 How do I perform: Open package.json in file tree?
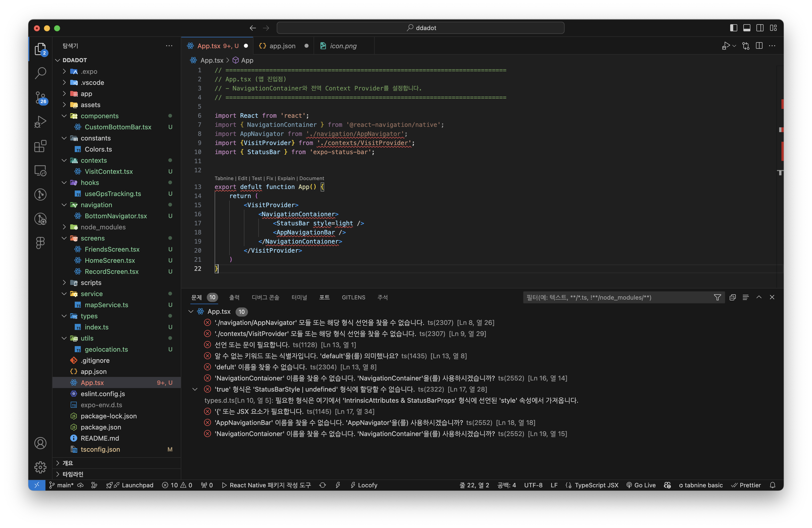point(101,427)
